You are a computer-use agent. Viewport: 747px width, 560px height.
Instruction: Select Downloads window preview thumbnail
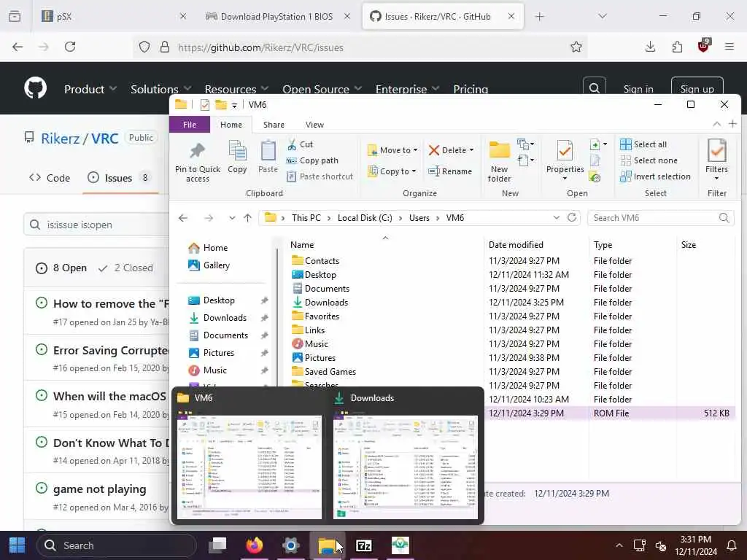(406, 467)
